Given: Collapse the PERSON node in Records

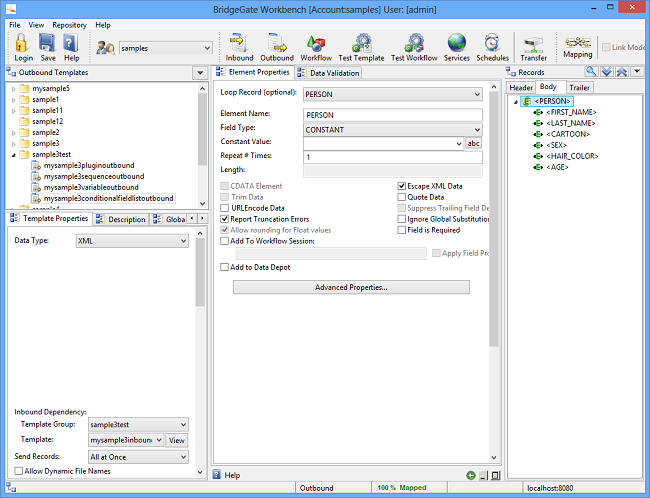Looking at the screenshot, I should 516,102.
